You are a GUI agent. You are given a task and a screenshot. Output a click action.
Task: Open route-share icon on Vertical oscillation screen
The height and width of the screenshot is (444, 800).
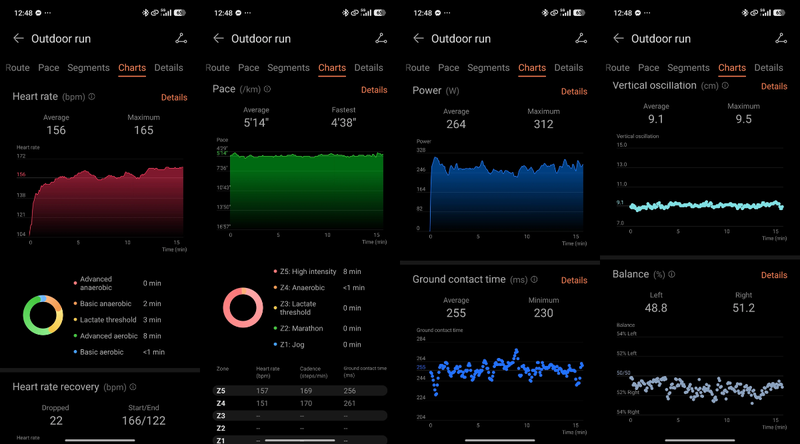[781, 38]
